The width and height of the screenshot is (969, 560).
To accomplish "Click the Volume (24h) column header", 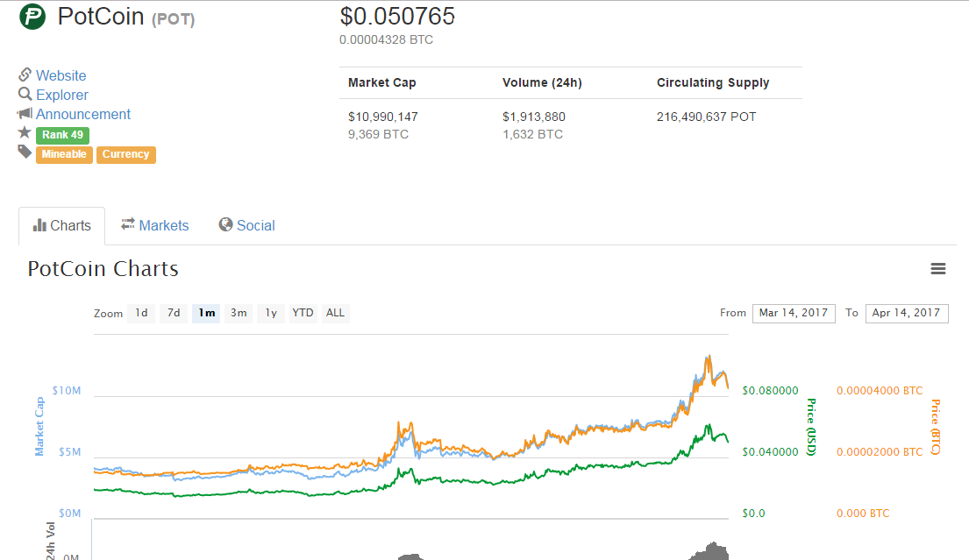I will click(542, 82).
